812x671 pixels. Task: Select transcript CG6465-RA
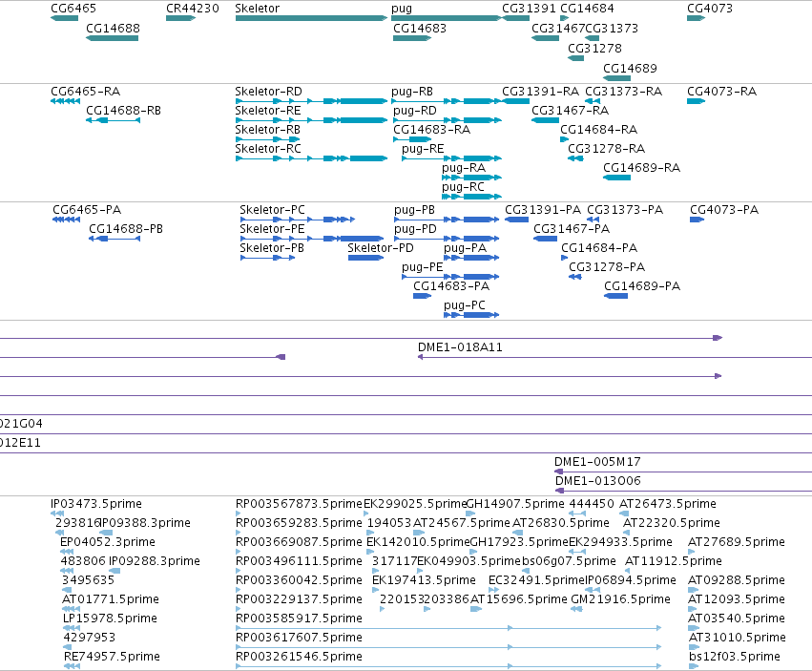pyautogui.click(x=65, y=101)
